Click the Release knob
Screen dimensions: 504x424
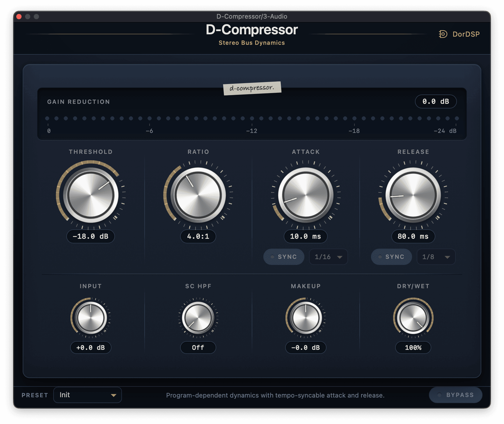413,195
